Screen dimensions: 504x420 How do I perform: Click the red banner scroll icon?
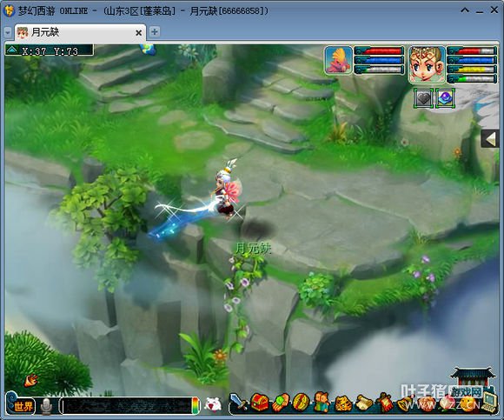coord(384,403)
